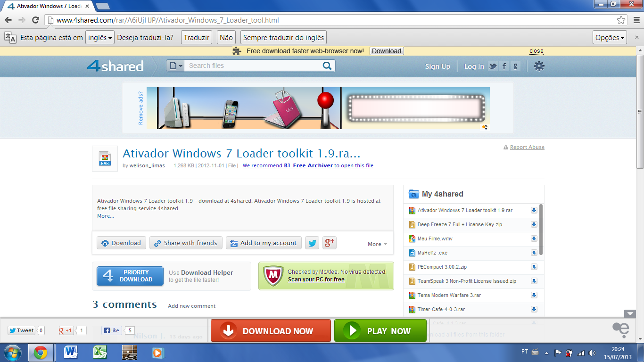644x362 pixels.
Task: Click Sempre traduzir do inglês button
Action: [283, 38]
